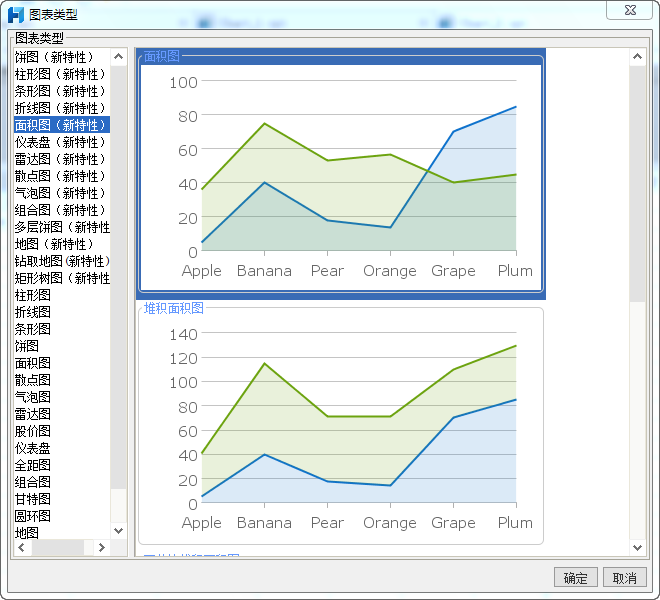The height and width of the screenshot is (600, 660).
Task: Select plain 仪表盘 list item
Action: 62,448
